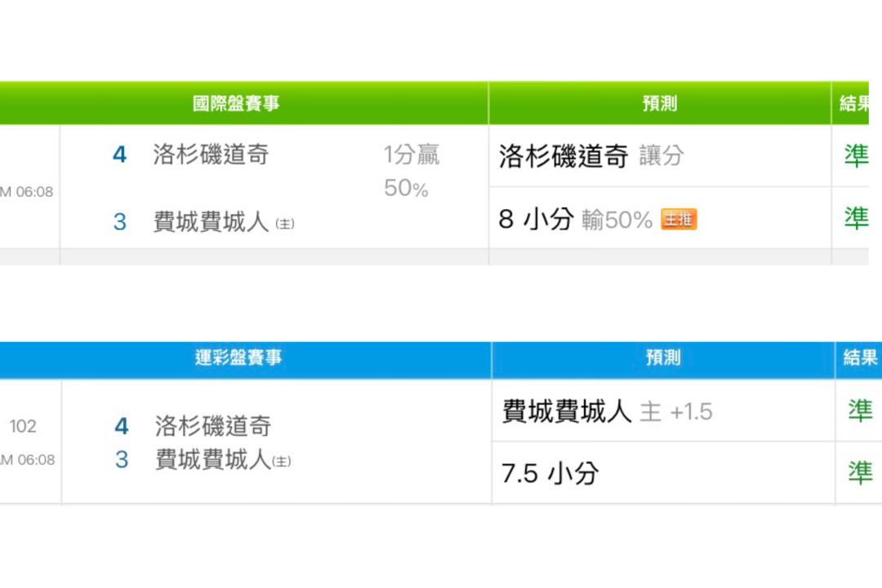Click score 4 in 國際盤 table
Screen dimensions: 882x588
[x=119, y=155]
